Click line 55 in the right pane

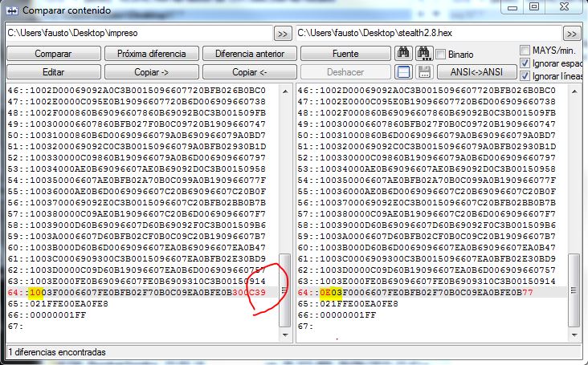(x=427, y=191)
